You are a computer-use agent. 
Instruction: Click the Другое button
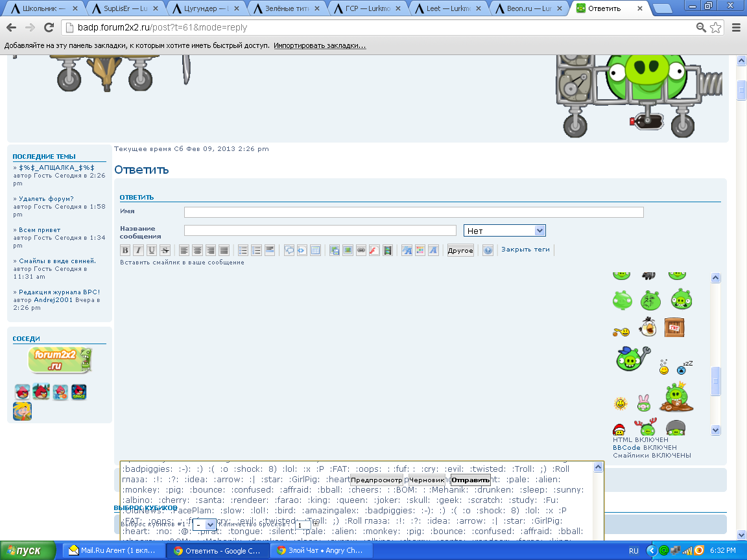point(460,250)
